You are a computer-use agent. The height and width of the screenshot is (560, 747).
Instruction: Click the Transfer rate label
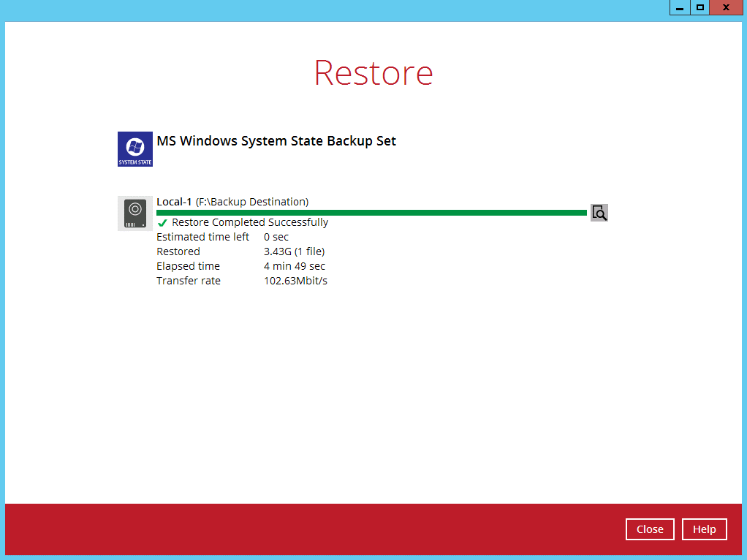coord(188,281)
